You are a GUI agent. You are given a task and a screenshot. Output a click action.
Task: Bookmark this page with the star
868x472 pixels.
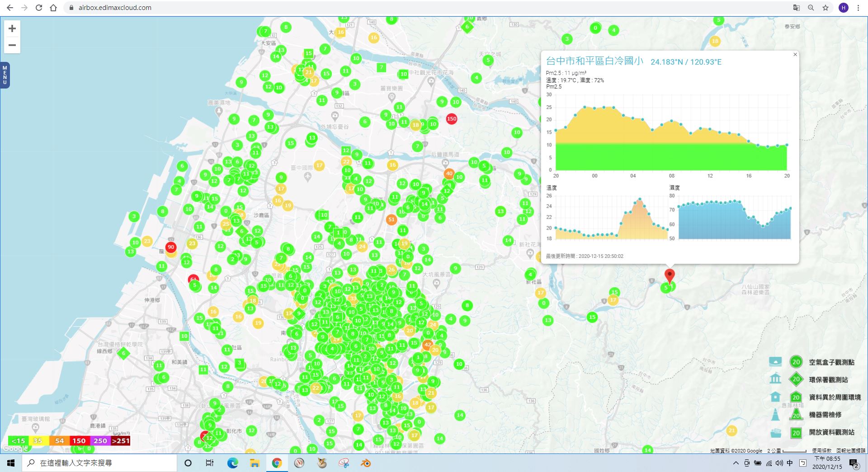point(826,8)
